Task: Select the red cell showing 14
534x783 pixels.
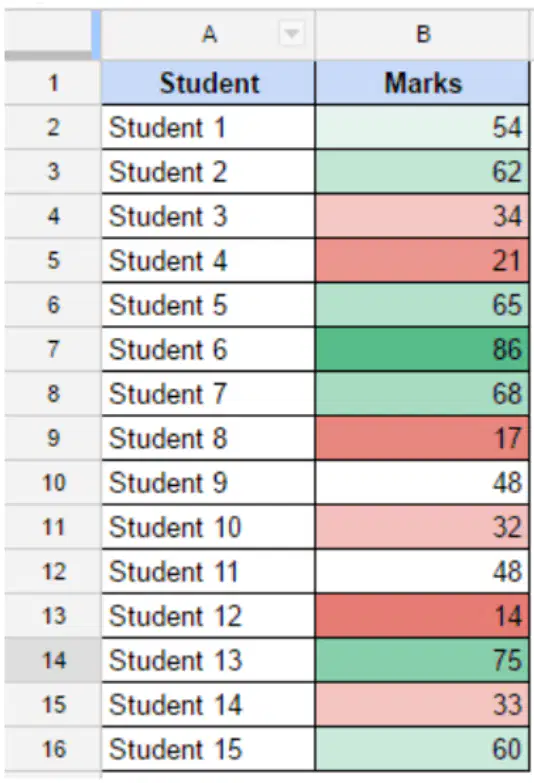Action: coord(422,616)
